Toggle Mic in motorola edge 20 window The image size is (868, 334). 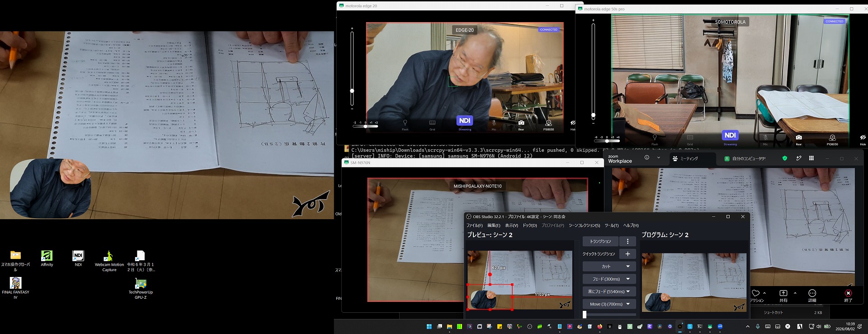tap(494, 124)
